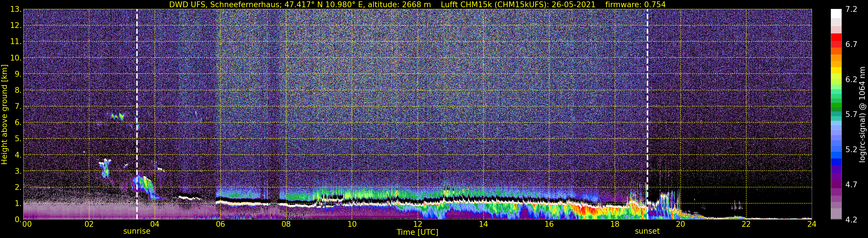This screenshot has height=238, width=868.
Task: Click the "10" time axis tick label
Action: coord(352,224)
